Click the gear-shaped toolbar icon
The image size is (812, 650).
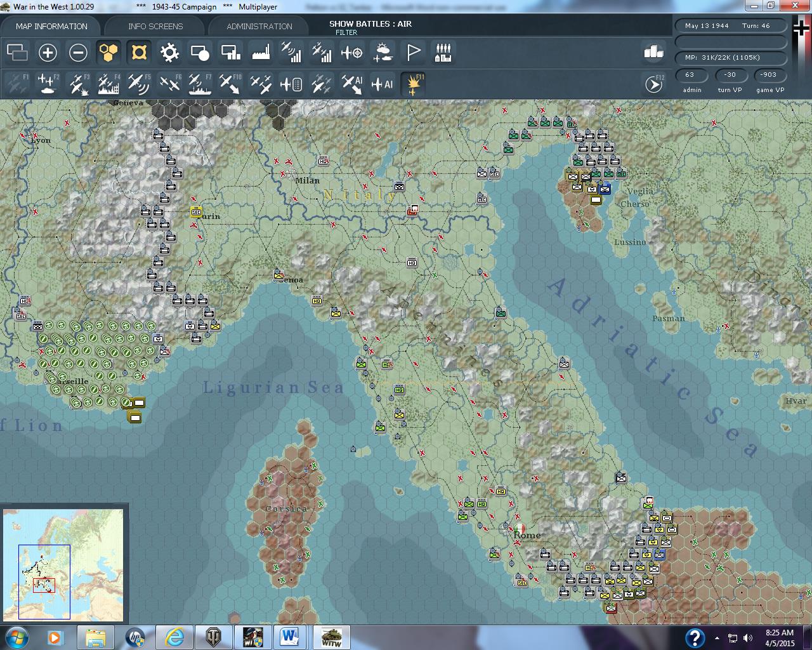pyautogui.click(x=169, y=53)
